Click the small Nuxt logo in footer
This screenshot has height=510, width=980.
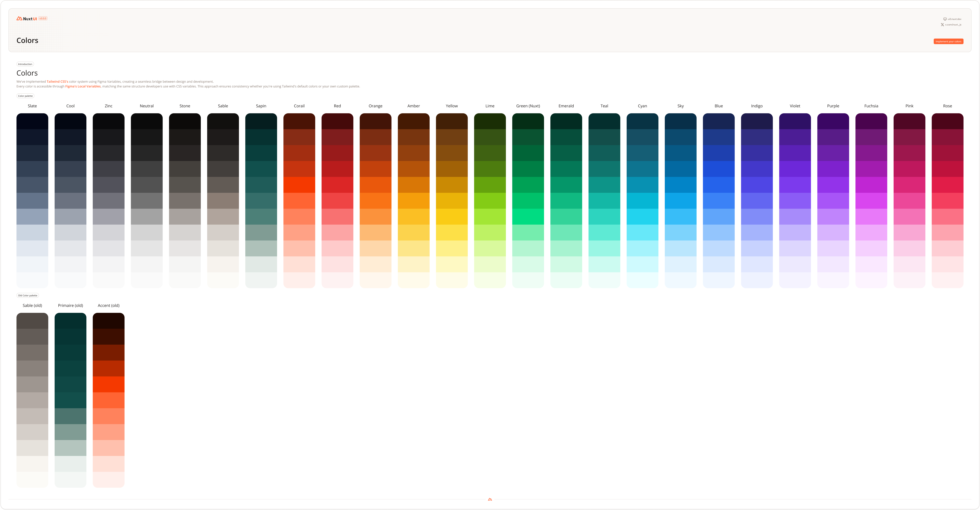[490, 499]
